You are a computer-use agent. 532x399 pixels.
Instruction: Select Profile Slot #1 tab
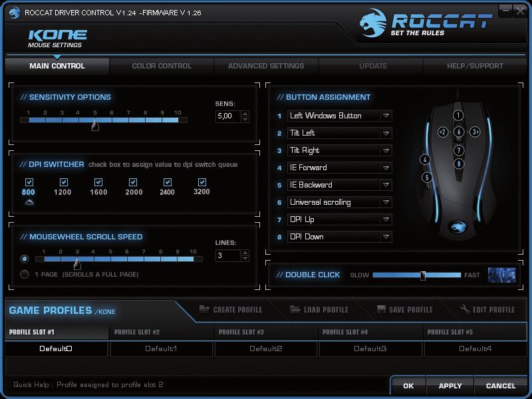point(57,332)
